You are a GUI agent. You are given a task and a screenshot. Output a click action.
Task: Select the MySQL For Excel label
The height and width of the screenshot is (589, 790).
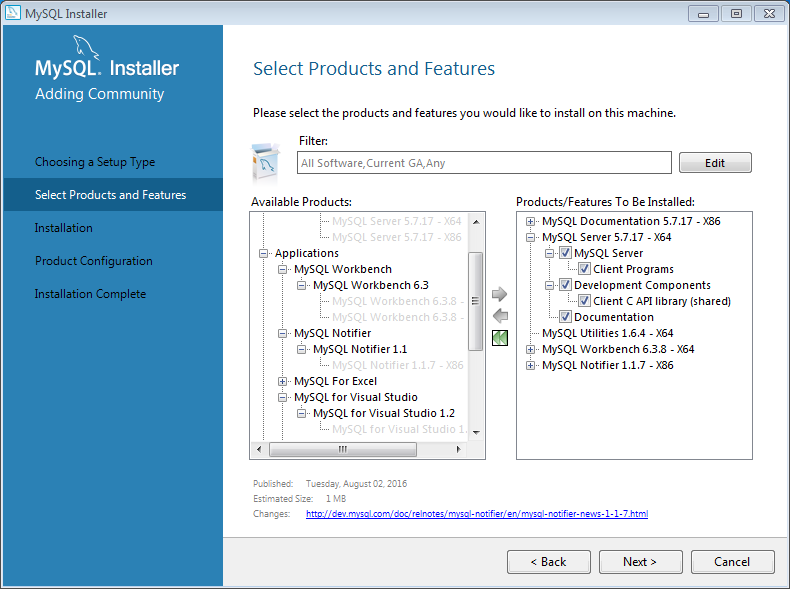tap(336, 381)
